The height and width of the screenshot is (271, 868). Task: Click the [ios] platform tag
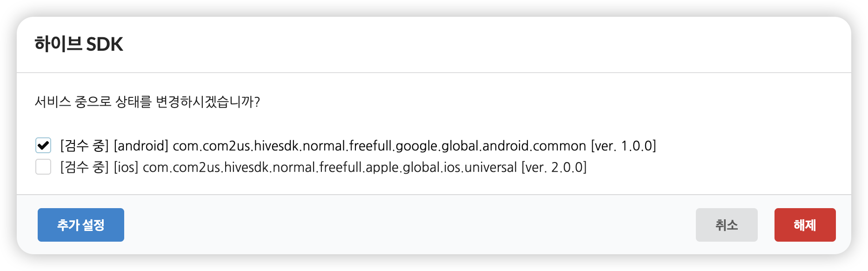click(126, 167)
